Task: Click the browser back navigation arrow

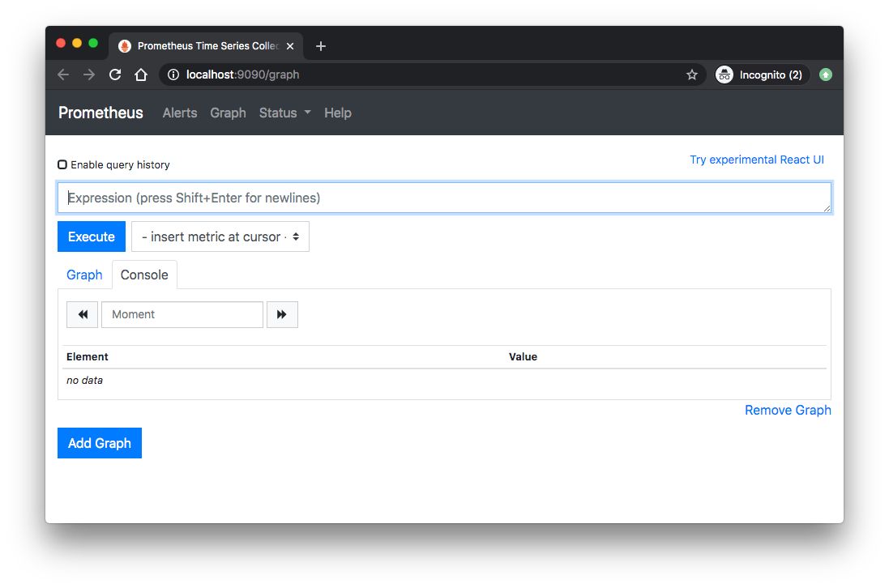Action: tap(62, 74)
